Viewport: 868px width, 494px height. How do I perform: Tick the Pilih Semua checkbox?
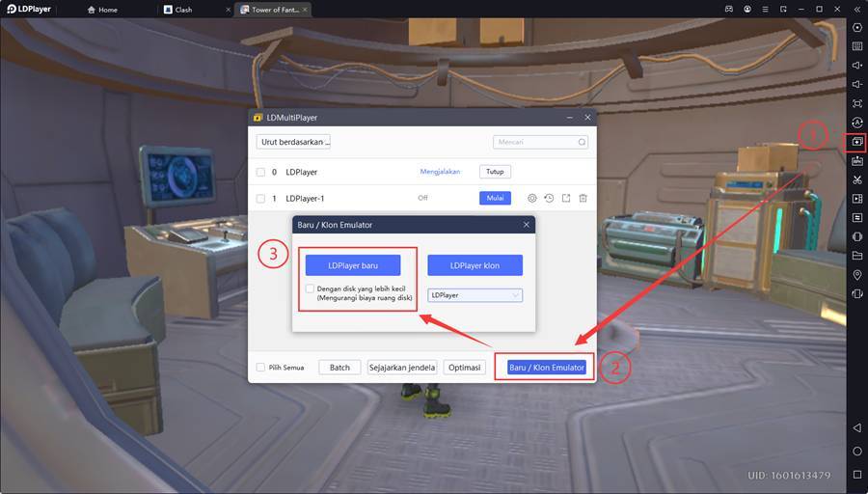(x=260, y=368)
